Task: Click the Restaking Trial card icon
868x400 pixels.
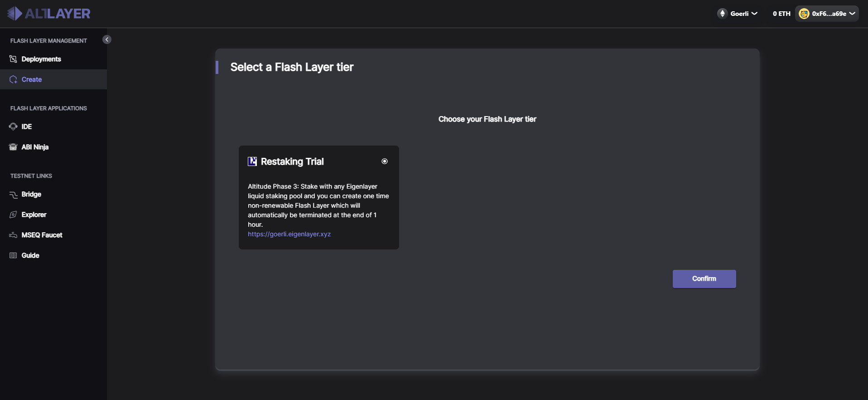Action: click(252, 161)
